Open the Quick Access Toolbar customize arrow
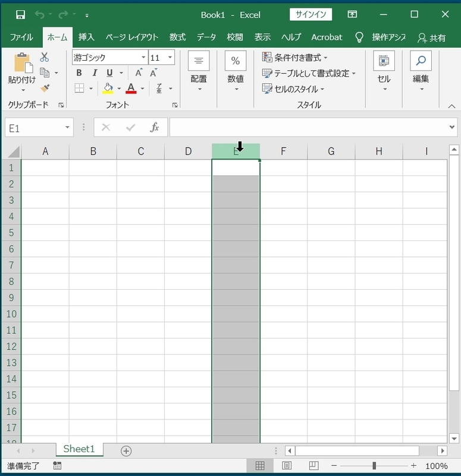 87,15
